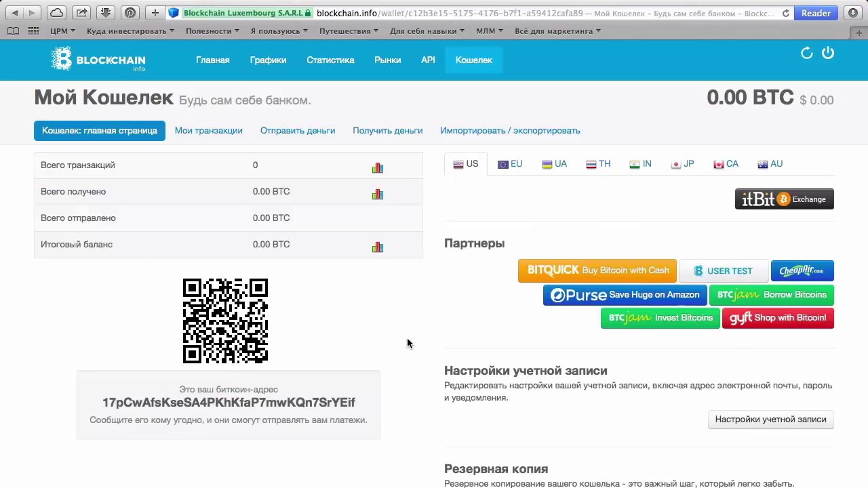This screenshot has width=868, height=488.
Task: Select the JP country tab
Action: pos(682,164)
